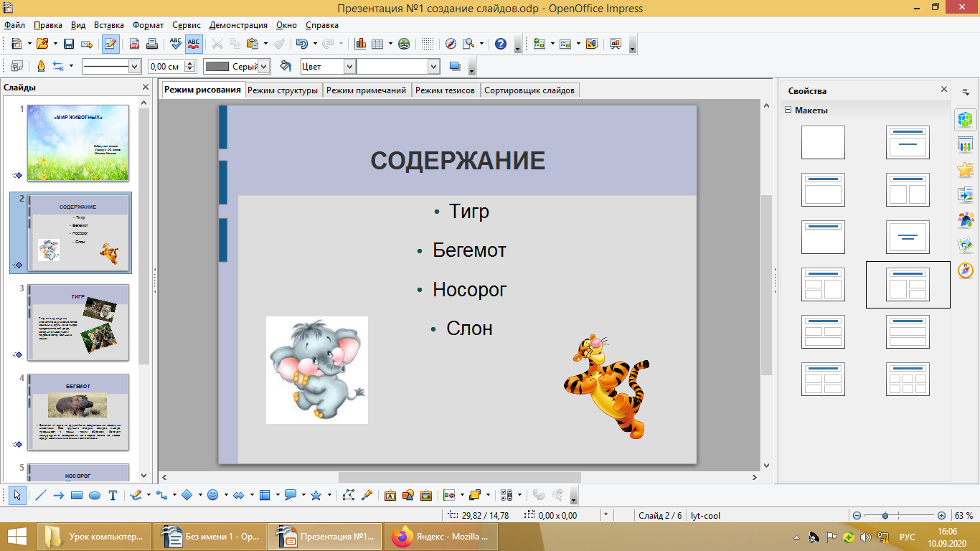Click the 63 % zoom value
Viewport: 980px width, 551px height.
[x=963, y=515]
